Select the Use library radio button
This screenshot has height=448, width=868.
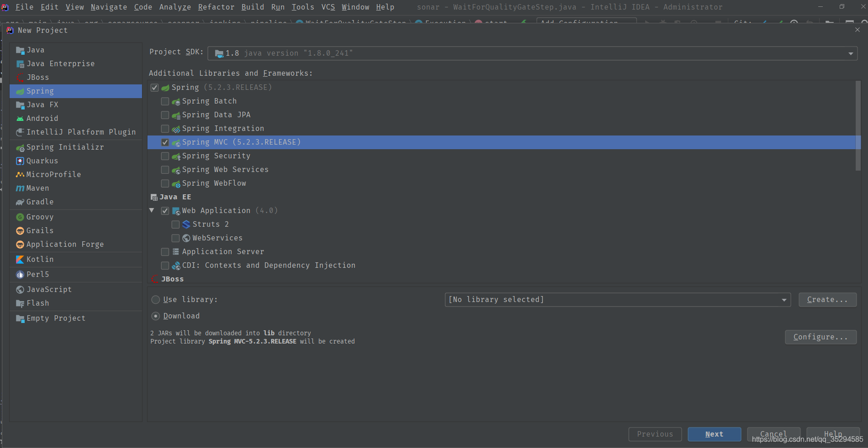tap(156, 300)
